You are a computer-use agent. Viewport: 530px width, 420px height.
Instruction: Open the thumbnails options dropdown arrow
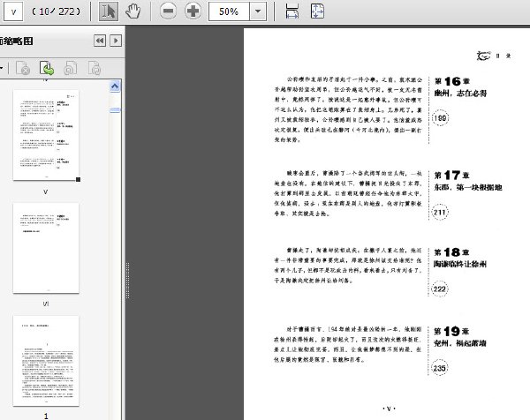2,68
